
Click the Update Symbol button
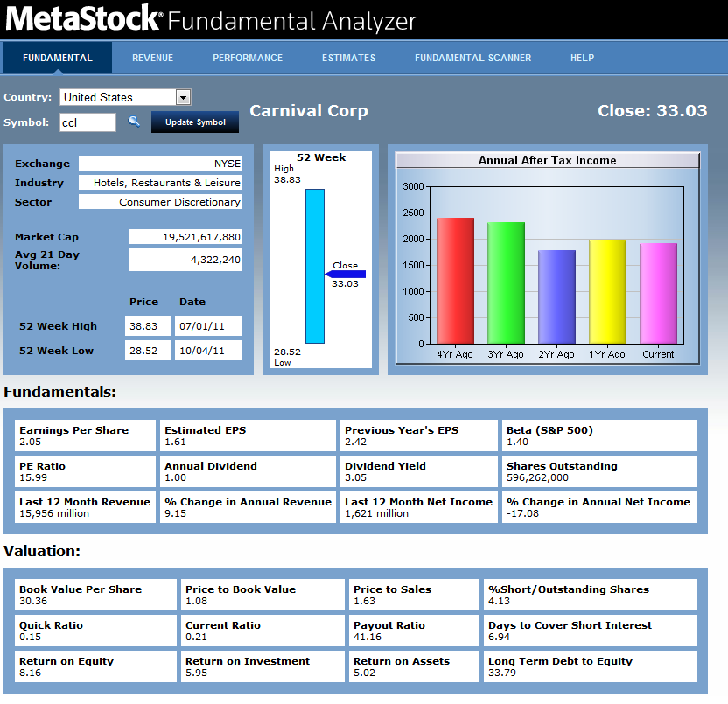click(x=195, y=122)
